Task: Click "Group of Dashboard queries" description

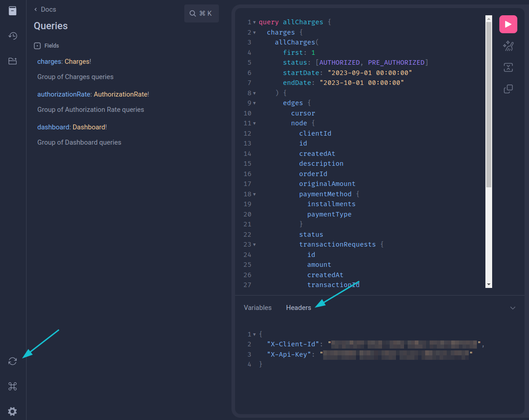Action: tap(79, 142)
